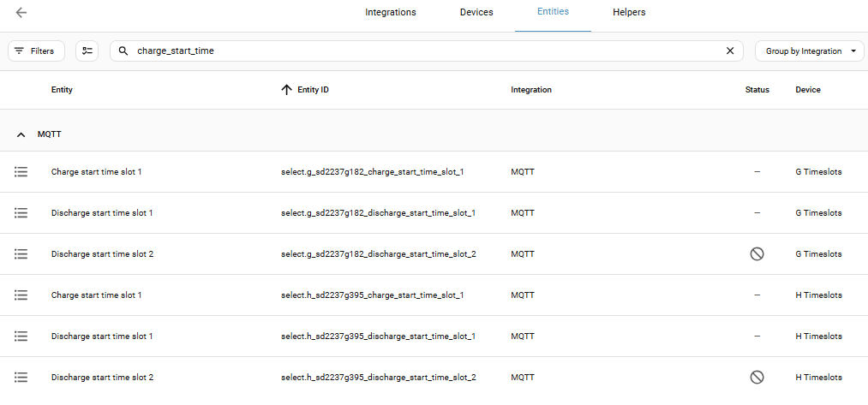The height and width of the screenshot is (405, 868).
Task: Click list icon of h_sd2237g395 charge slot 1
Action: tap(21, 295)
